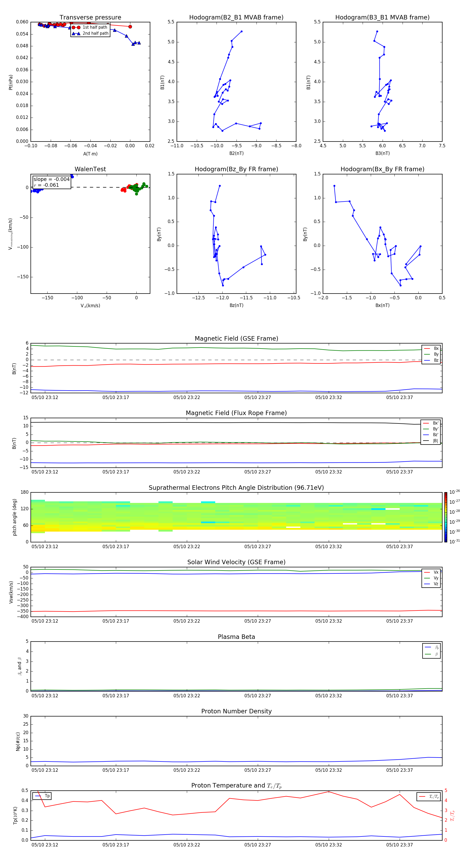Select "Vx" in the solar wind legend
Screen dimensions: 473x868
[431, 572]
